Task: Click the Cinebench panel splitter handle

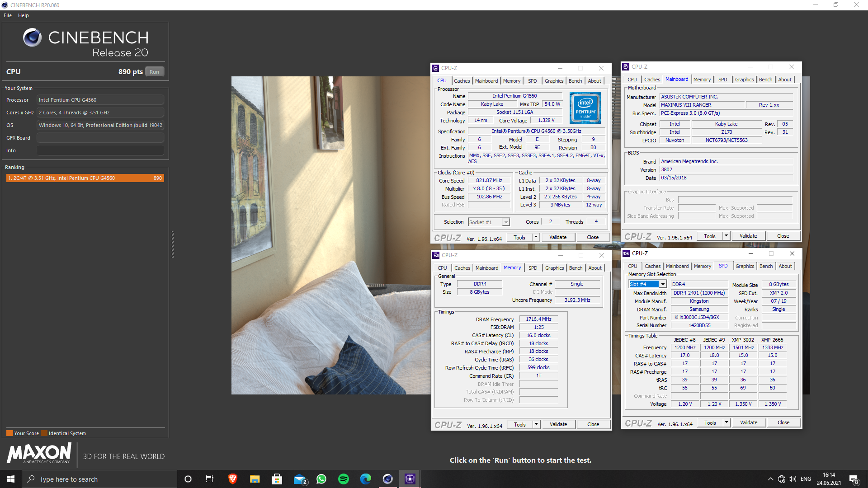Action: (x=173, y=244)
